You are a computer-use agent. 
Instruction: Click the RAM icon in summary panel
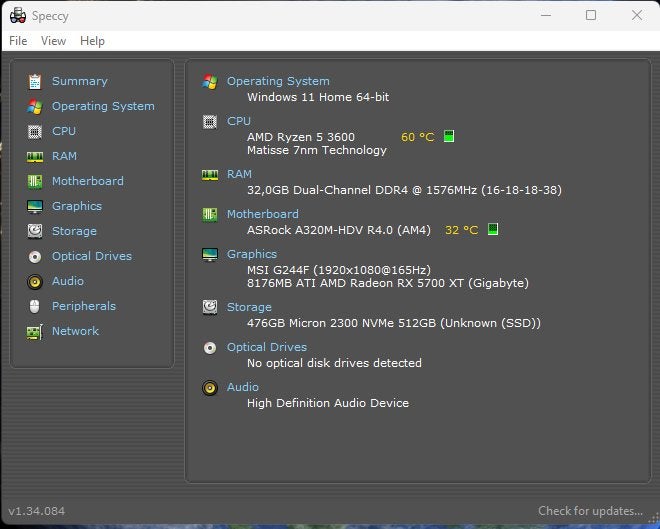pos(210,175)
